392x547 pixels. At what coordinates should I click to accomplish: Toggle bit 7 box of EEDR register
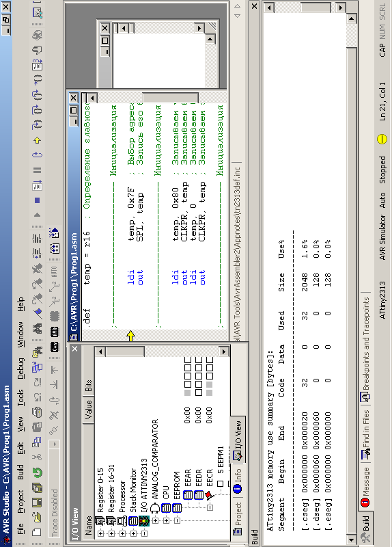click(x=198, y=392)
